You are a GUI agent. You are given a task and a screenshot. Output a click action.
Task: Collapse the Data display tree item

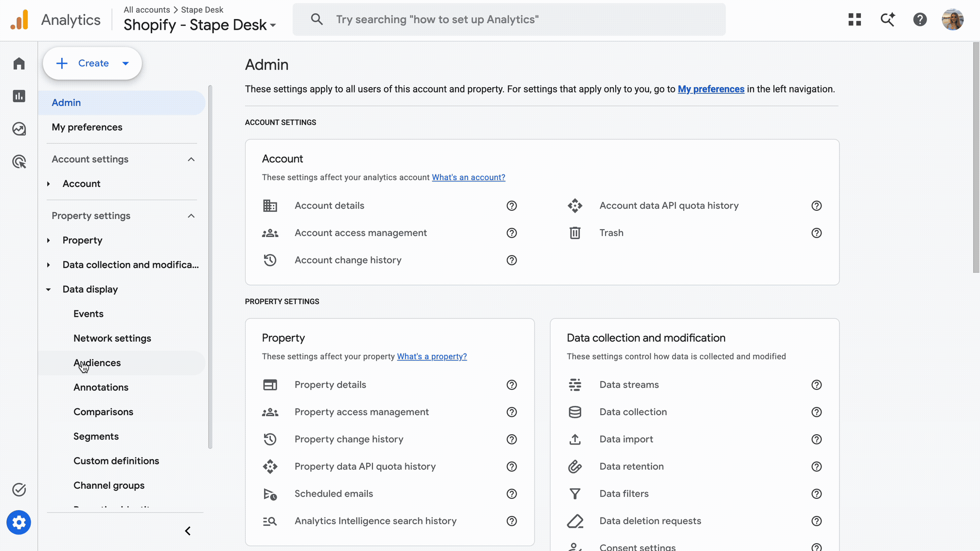48,290
